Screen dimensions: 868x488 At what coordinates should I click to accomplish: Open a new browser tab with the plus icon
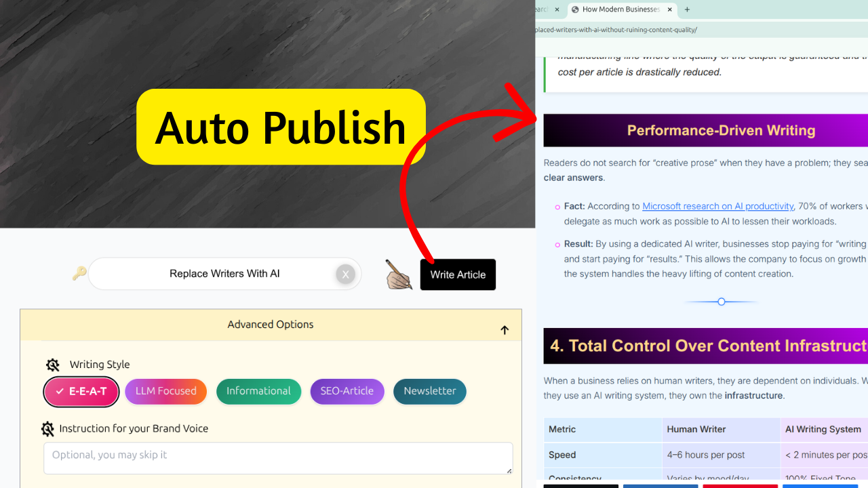pos(687,9)
